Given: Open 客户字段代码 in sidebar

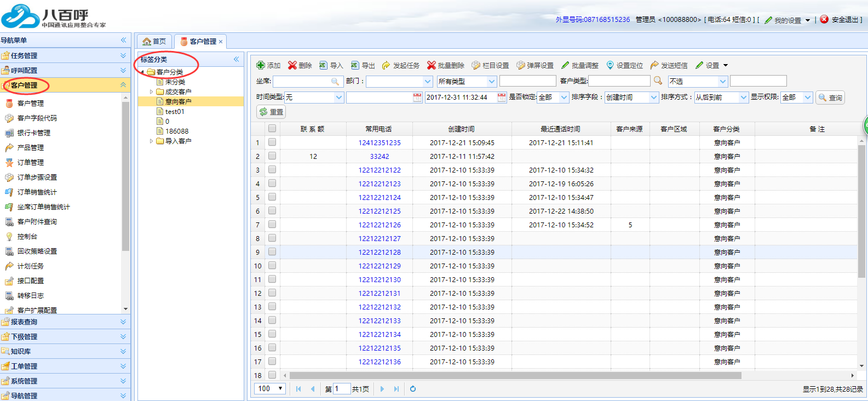Looking at the screenshot, I should click(37, 118).
